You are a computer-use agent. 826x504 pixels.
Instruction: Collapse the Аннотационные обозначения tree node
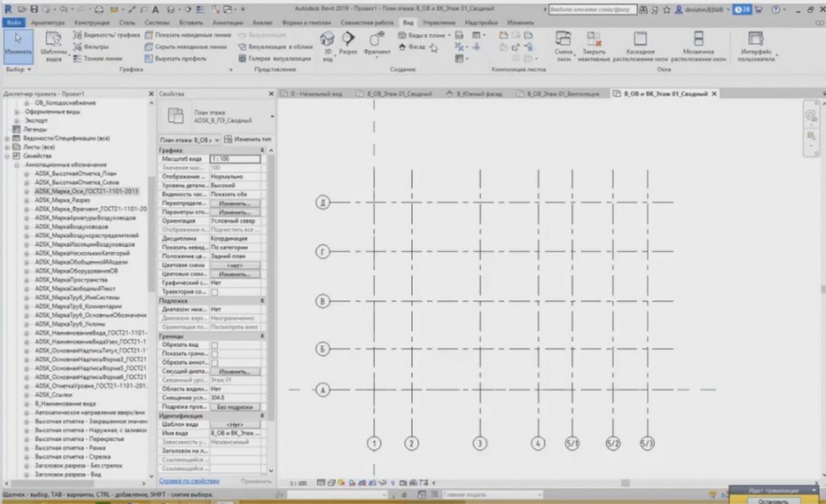17,165
